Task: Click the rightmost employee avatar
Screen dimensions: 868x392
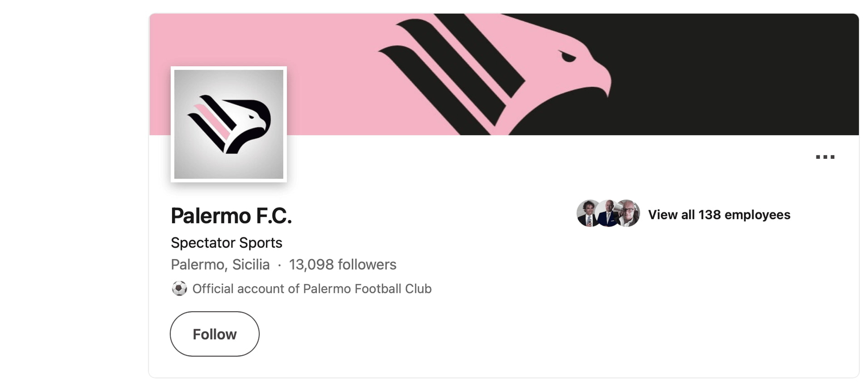Action: (x=629, y=213)
